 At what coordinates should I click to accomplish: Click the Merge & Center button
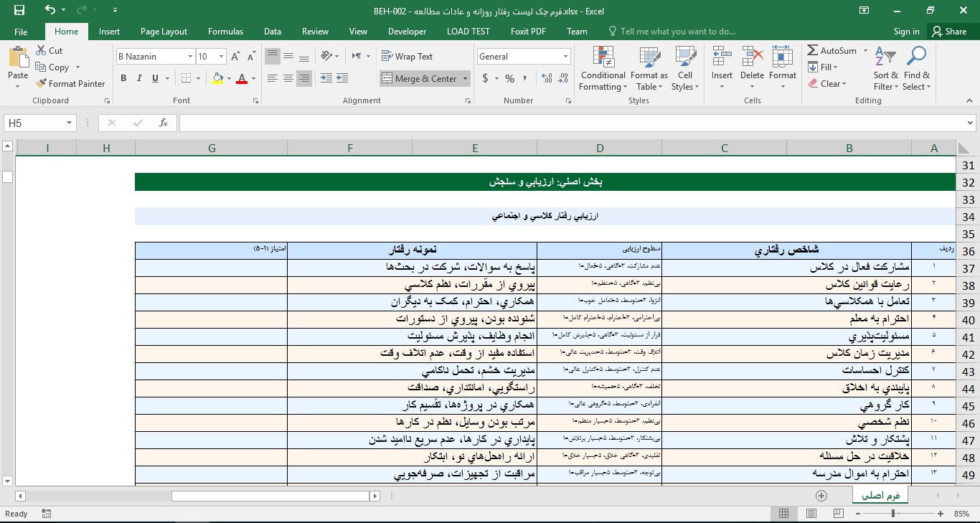[x=420, y=79]
